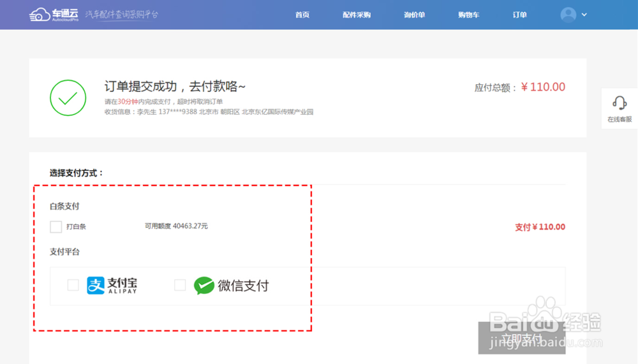The image size is (638, 364).
Task: Click the WeChat Pay green logo
Action: tap(204, 286)
